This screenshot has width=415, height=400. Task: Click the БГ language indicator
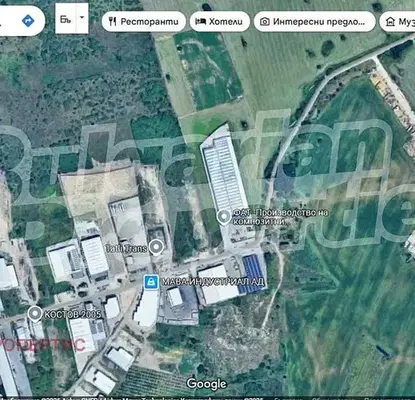[66, 19]
